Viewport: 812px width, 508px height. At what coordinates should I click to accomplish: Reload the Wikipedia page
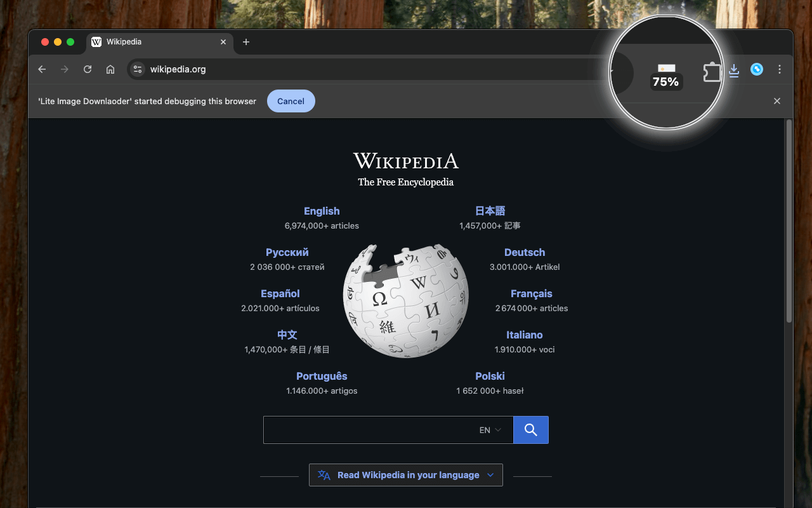click(88, 69)
